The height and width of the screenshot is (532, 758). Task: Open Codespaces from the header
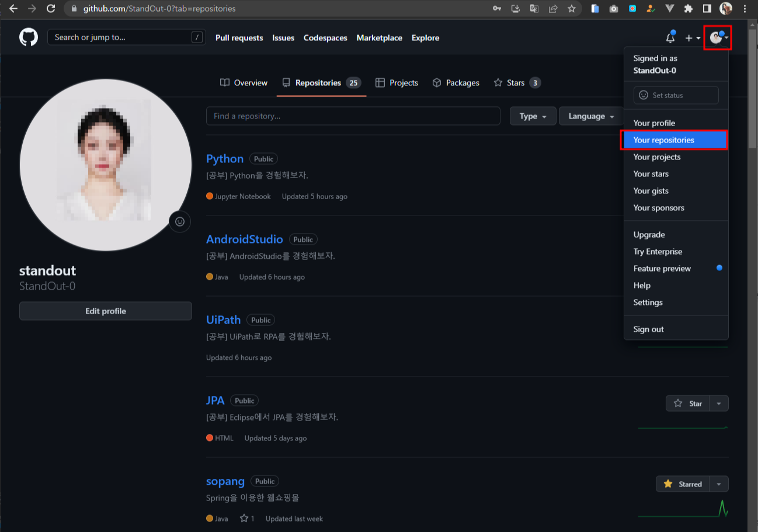coord(325,38)
